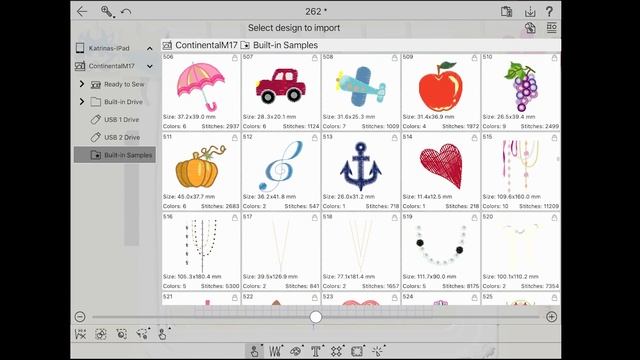Go back with the left arrow
The image size is (640, 360).
tap(82, 11)
